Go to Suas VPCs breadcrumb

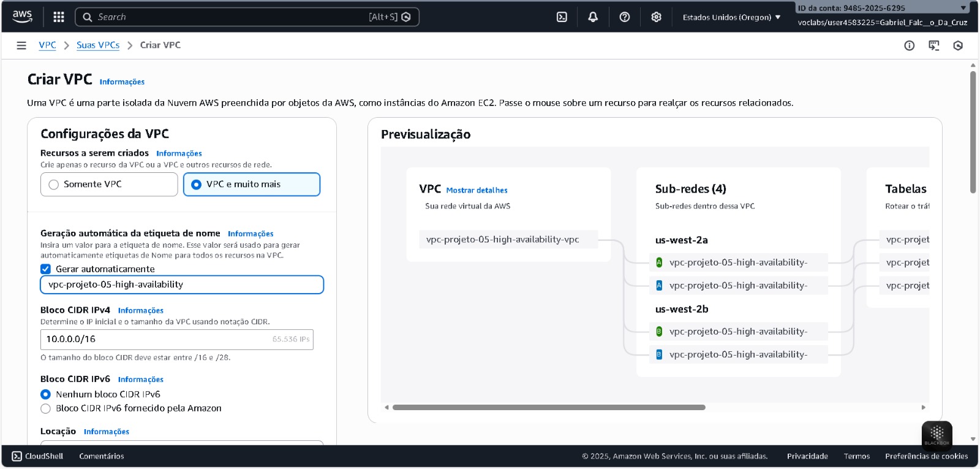pyautogui.click(x=98, y=45)
